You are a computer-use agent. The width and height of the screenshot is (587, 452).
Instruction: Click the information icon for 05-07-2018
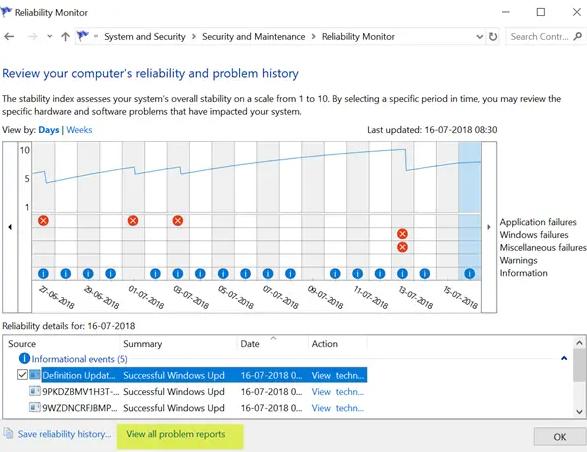coord(223,274)
